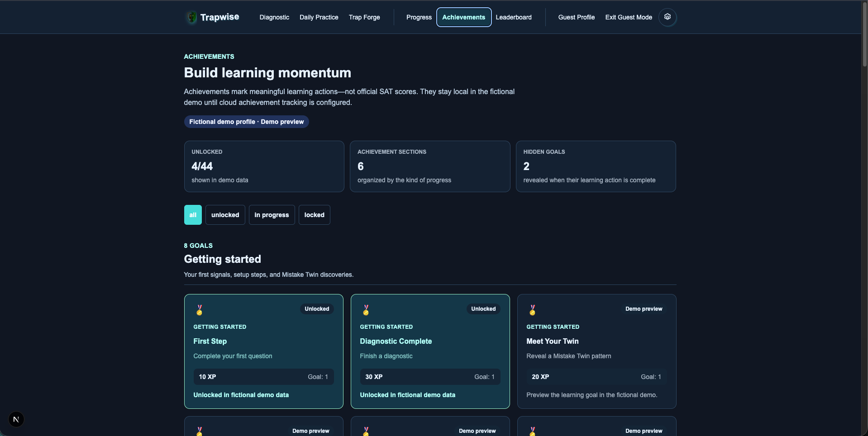Filter achievements by 'unlocked'
This screenshot has width=868, height=436.
[225, 215]
